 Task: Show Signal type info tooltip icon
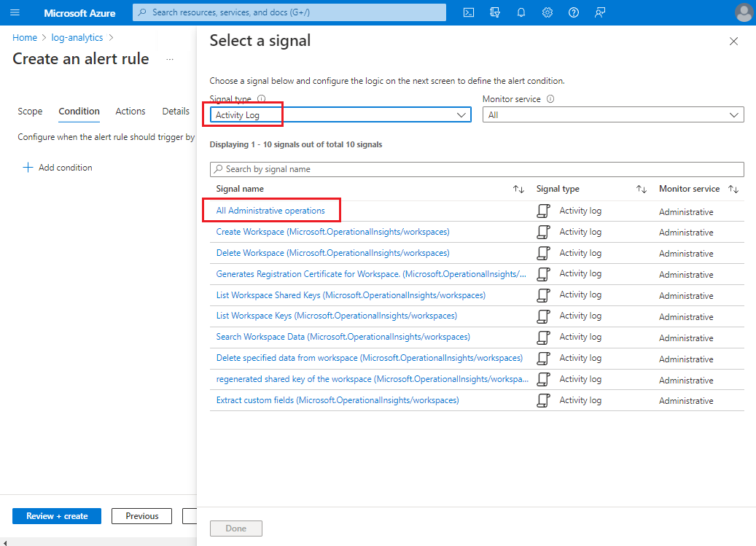(x=261, y=99)
